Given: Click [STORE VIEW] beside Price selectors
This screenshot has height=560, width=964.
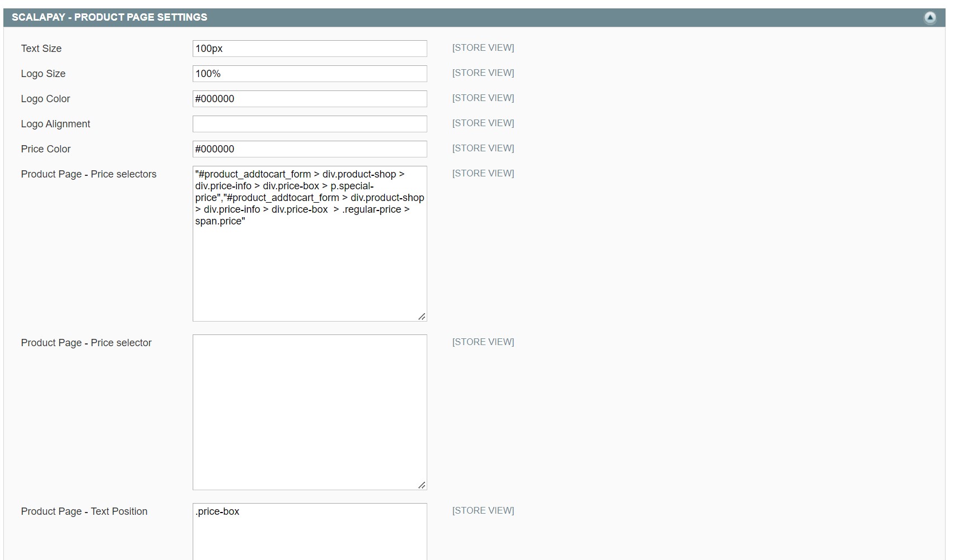Looking at the screenshot, I should [483, 174].
